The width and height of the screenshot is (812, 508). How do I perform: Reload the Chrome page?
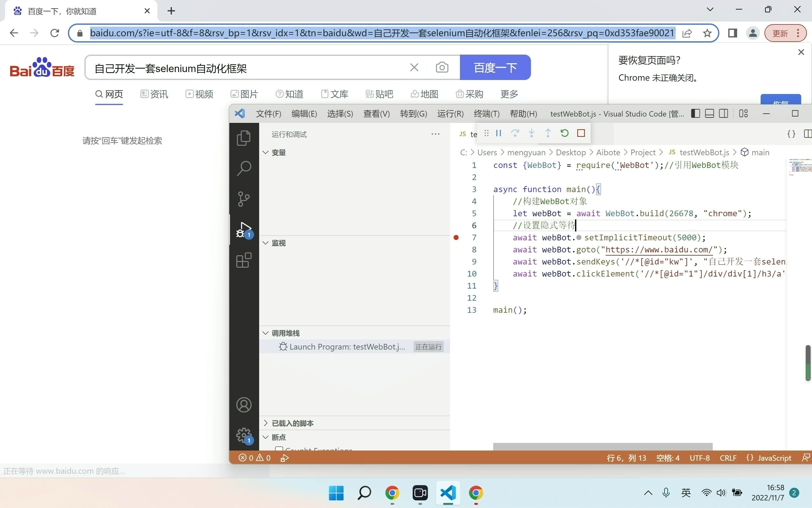55,33
